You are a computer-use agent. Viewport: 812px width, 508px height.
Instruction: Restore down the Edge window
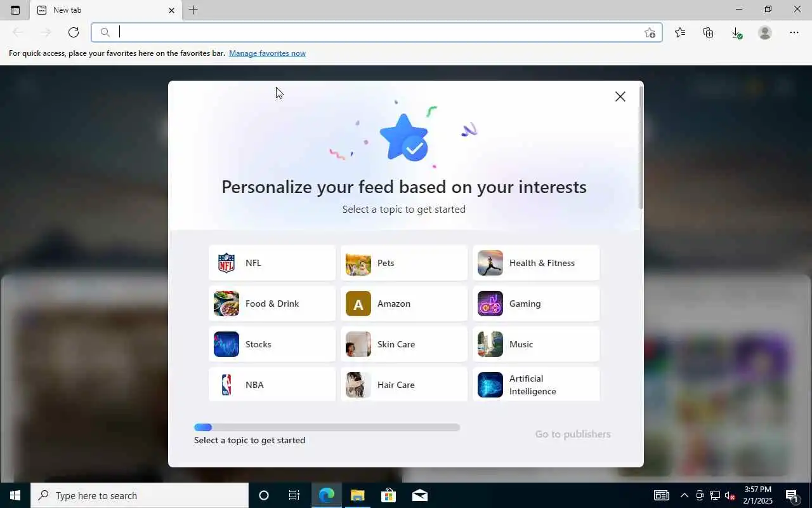768,10
